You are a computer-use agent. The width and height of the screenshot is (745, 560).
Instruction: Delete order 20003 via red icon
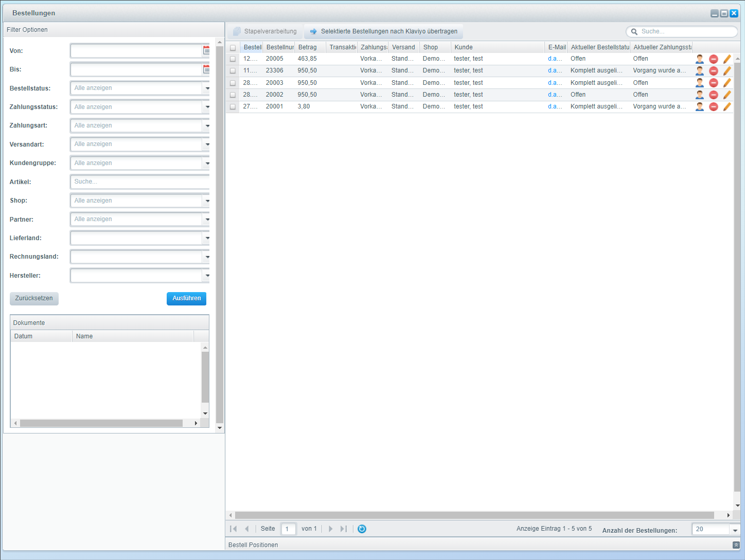[714, 83]
